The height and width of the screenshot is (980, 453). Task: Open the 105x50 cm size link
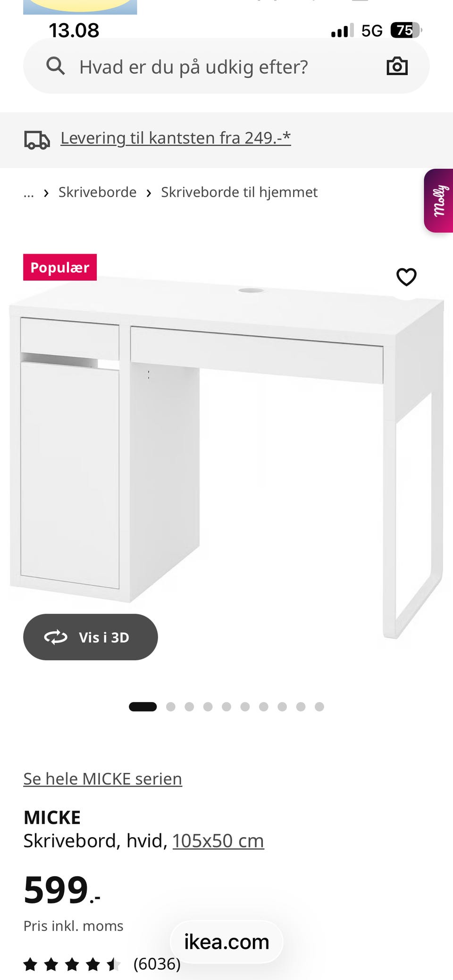(x=218, y=841)
